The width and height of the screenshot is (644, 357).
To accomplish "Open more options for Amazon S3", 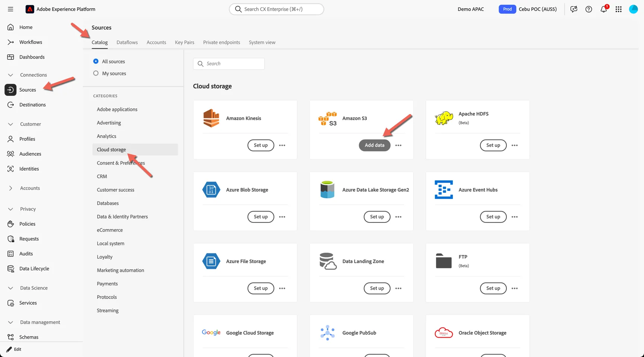I will (x=398, y=145).
